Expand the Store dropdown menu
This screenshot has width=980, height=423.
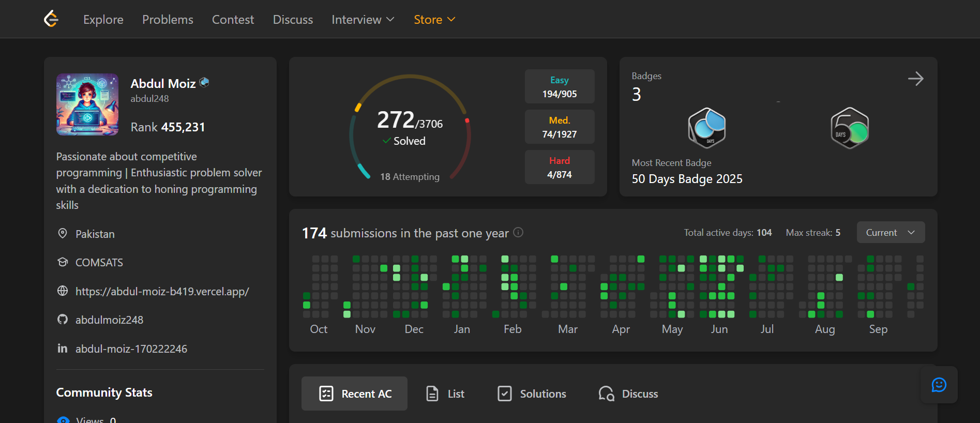coord(434,20)
